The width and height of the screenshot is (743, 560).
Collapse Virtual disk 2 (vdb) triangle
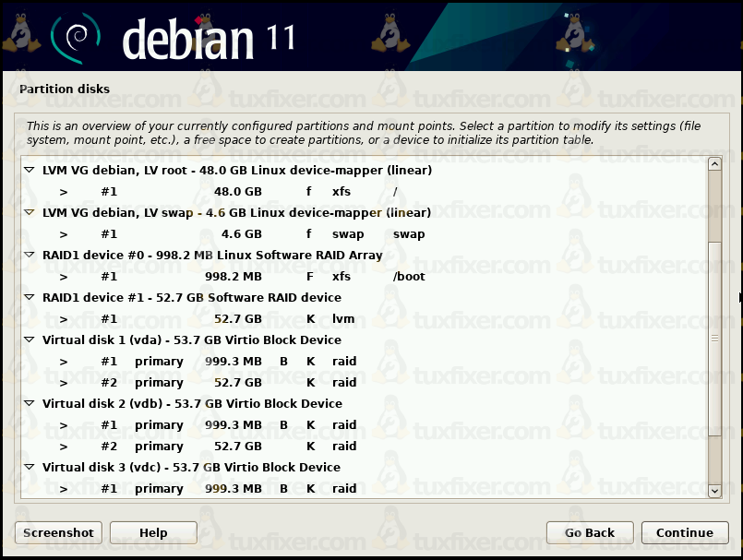point(30,404)
